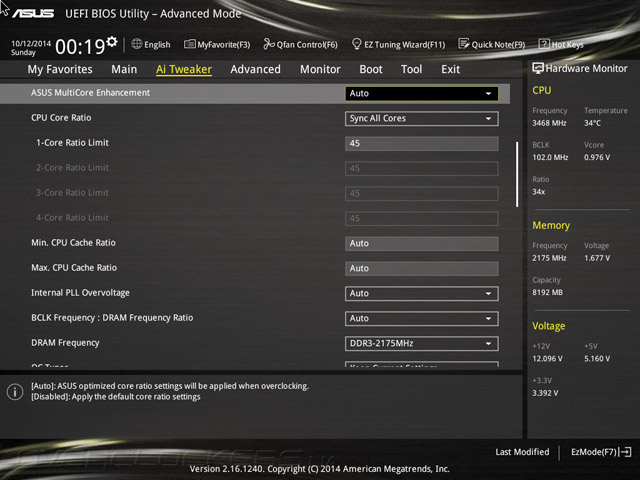Open Internal PLL Overvoltage dropdown

(x=422, y=293)
